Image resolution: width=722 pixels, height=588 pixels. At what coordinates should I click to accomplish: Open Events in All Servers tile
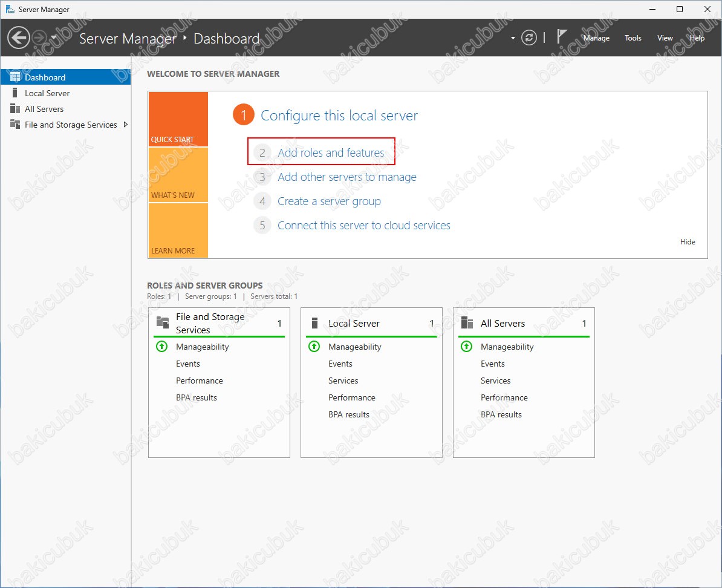493,364
